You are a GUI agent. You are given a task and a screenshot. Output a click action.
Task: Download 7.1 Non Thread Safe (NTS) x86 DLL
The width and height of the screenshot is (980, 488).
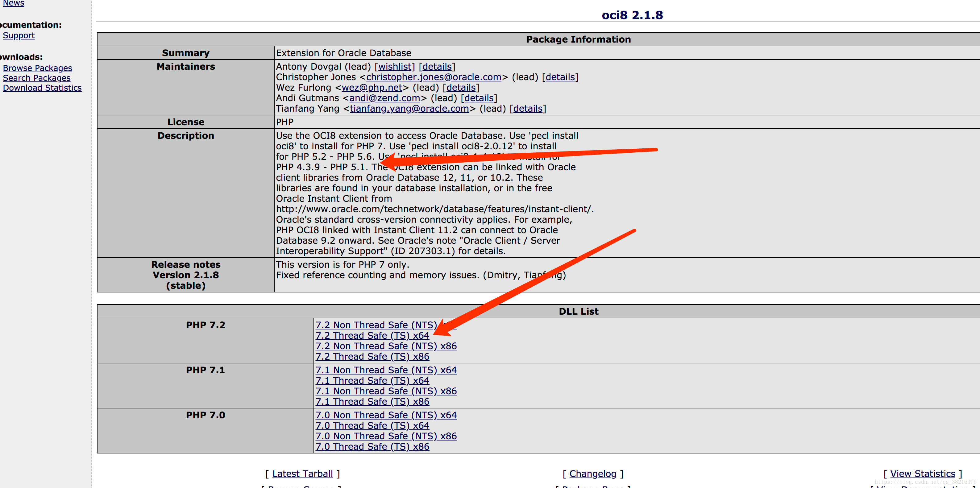[386, 391]
